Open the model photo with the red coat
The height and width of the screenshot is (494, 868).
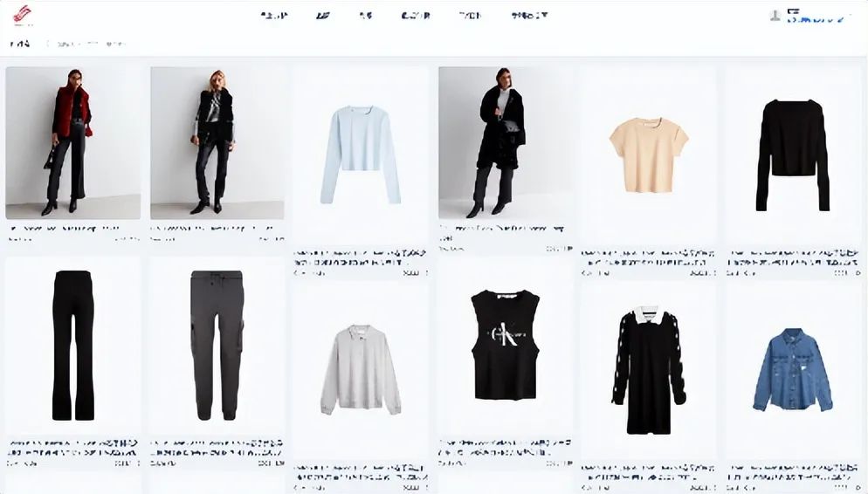tap(73, 143)
